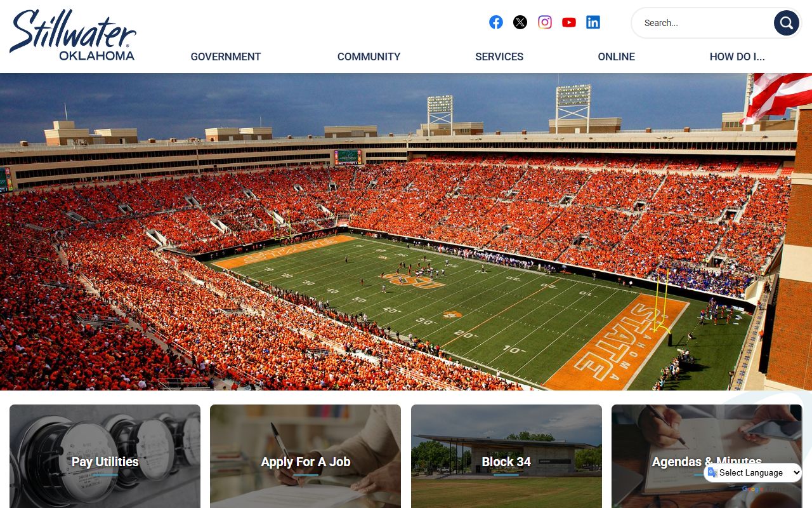Open the Community menu

pos(369,57)
